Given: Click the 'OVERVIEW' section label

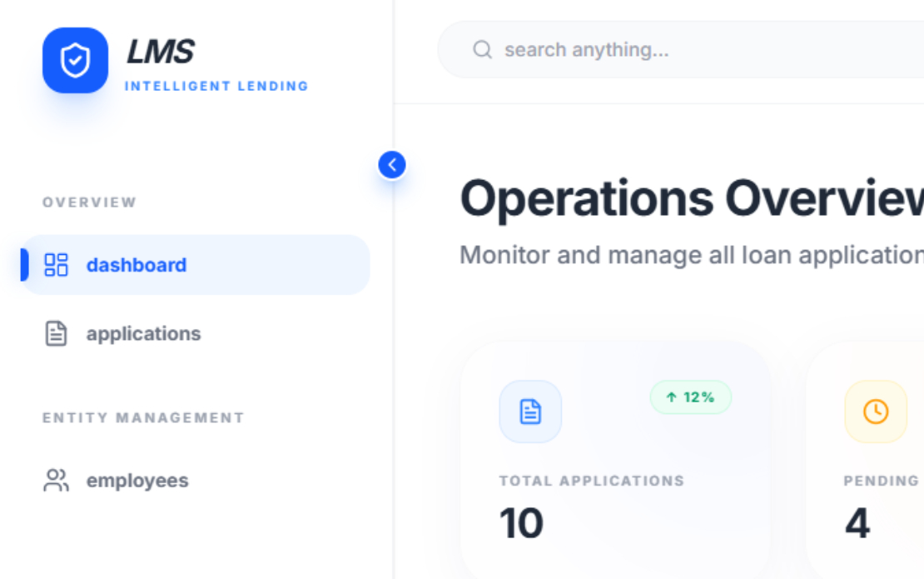Looking at the screenshot, I should coord(90,202).
